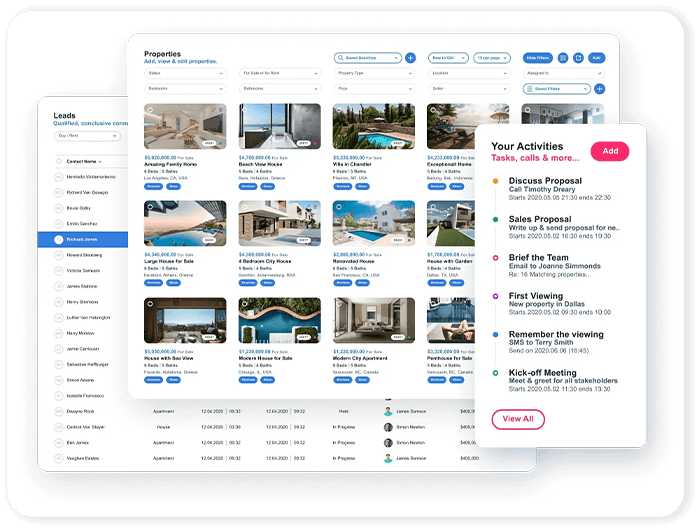Click the pink ring for Brief the Team activity

[x=495, y=258]
